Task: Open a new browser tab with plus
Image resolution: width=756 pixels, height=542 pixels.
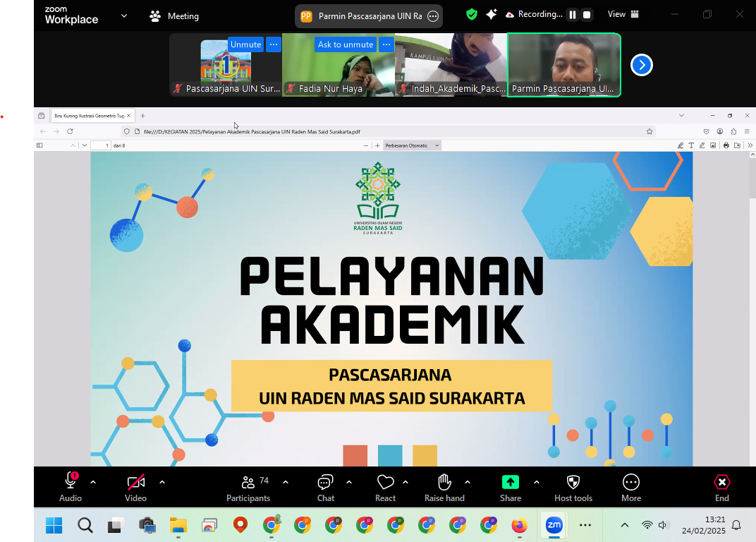Action: (x=142, y=116)
